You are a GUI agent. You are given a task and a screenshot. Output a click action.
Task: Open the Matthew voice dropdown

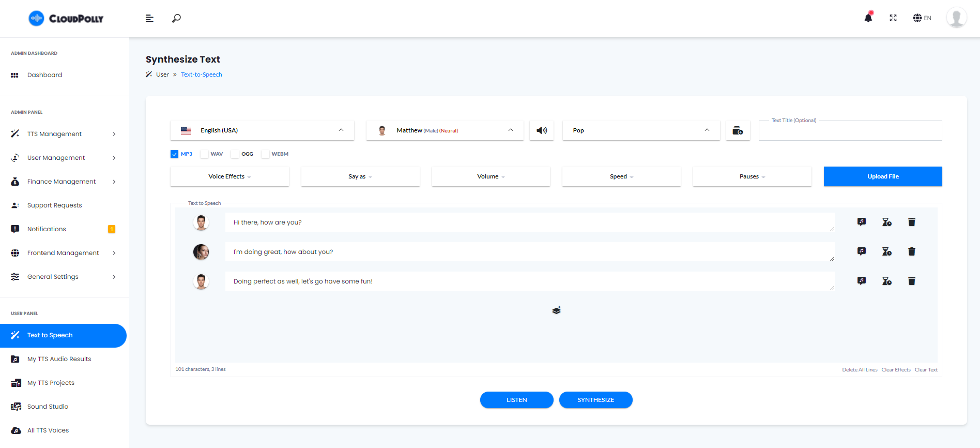pyautogui.click(x=445, y=130)
